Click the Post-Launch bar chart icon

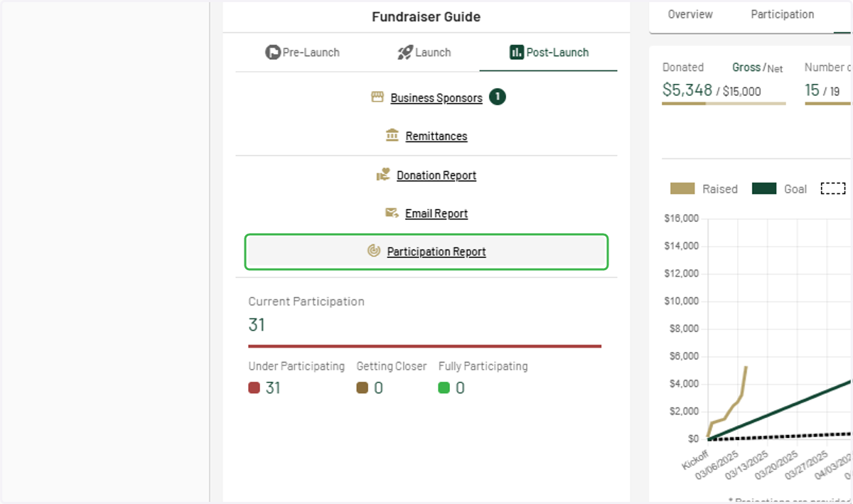coord(517,53)
